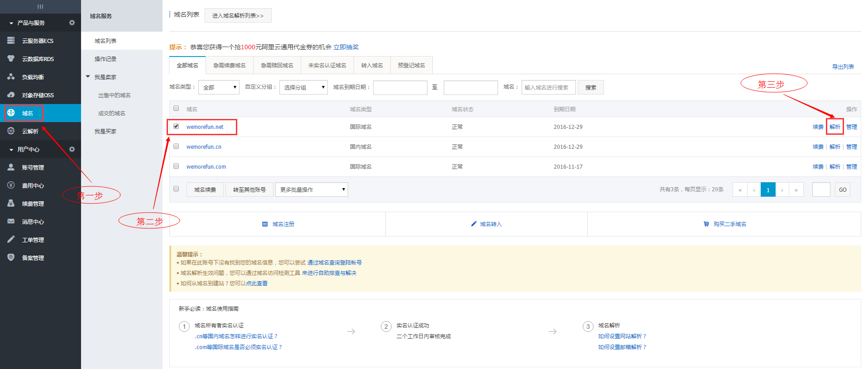This screenshot has width=868, height=369.
Task: Open gear settings beside 用户中心
Action: [x=72, y=149]
